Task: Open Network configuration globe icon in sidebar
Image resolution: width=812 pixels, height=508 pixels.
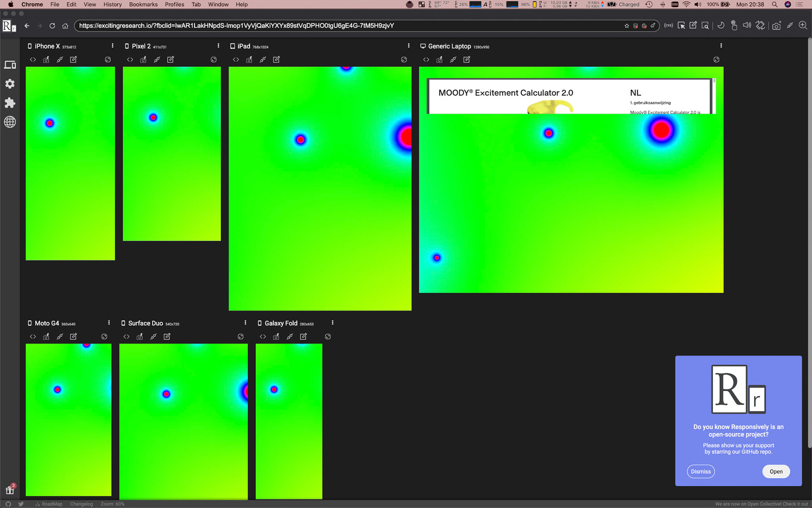Action: coord(10,122)
